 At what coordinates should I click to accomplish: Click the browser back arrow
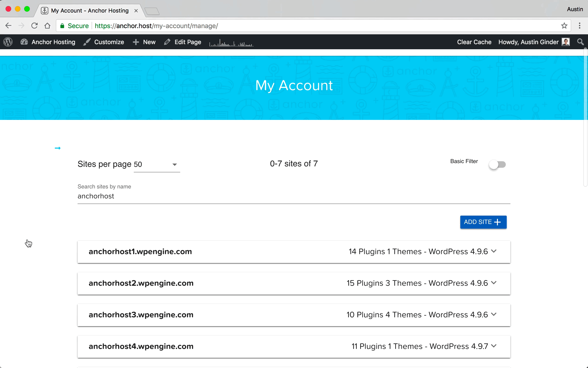click(8, 26)
